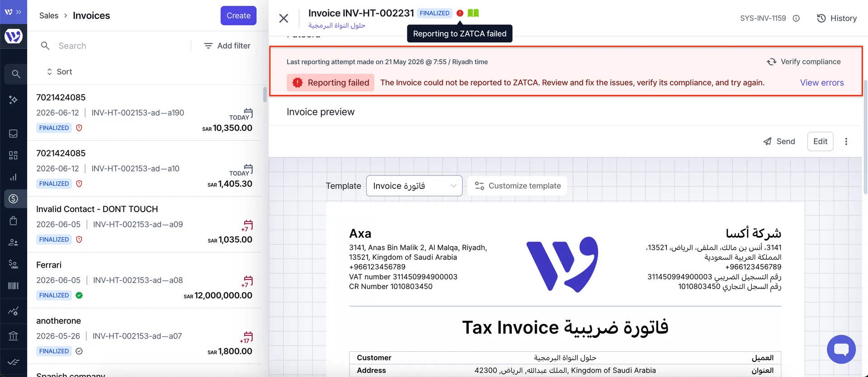Click the +7 overdue calendar icon on a09 invoice
This screenshot has width=868, height=377.
pyautogui.click(x=248, y=225)
